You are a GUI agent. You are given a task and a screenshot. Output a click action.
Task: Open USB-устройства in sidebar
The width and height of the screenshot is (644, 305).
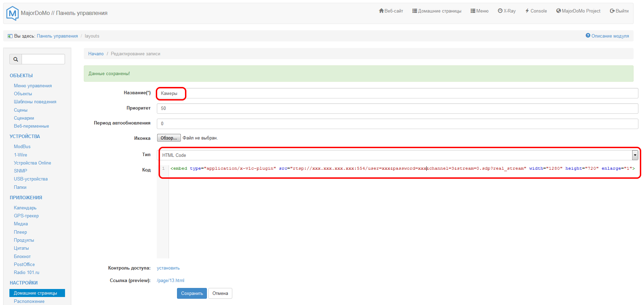(x=31, y=179)
